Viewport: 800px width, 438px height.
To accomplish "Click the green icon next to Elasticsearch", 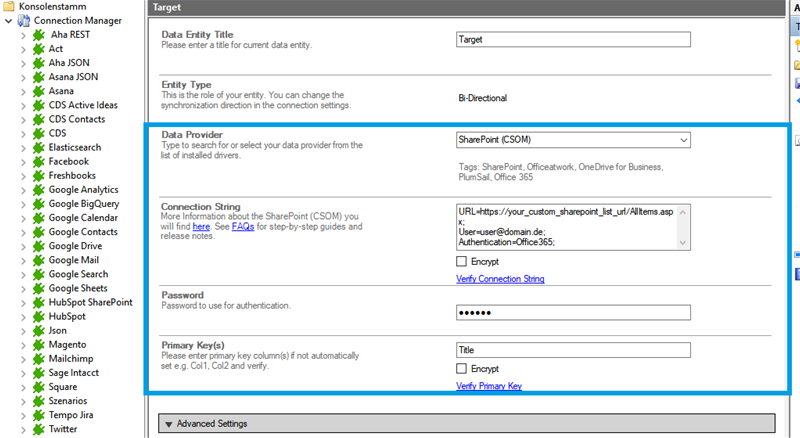I will click(39, 147).
